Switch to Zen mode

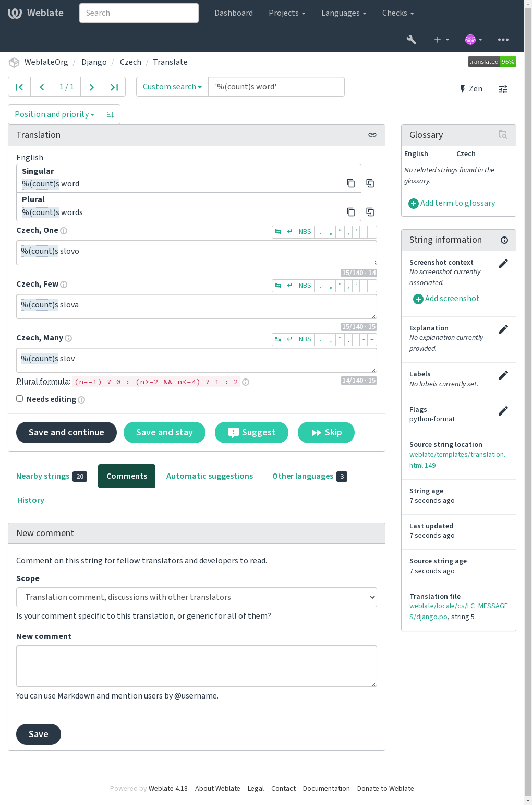[x=471, y=89]
